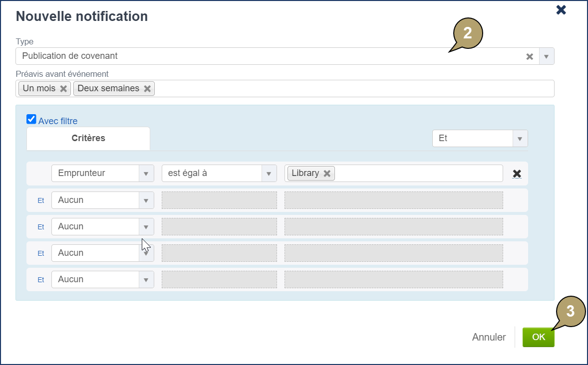Viewport: 588px width, 365px height.
Task: Click in the 'Préavis avant événement' field
Action: [349, 89]
